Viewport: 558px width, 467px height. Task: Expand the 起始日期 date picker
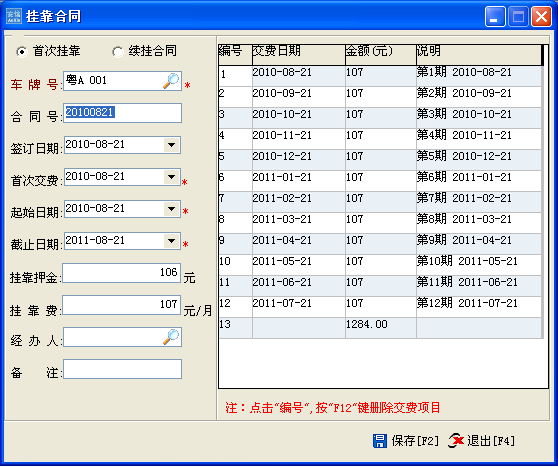[172, 209]
